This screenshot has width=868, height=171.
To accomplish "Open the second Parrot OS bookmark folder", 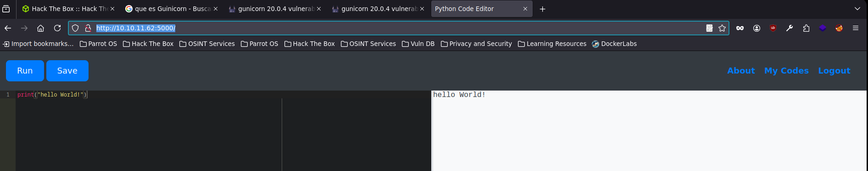I will tap(260, 44).
